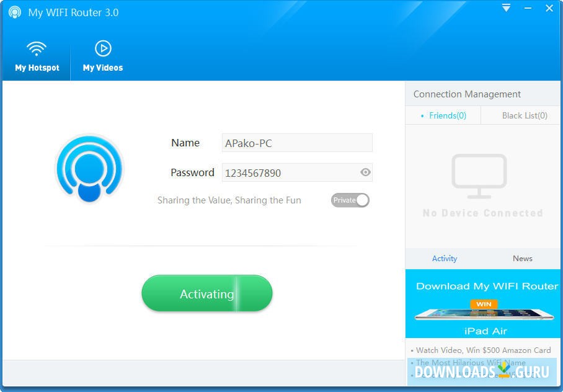The width and height of the screenshot is (563, 392).
Task: Click the My Videos play icon
Action: coord(102,49)
